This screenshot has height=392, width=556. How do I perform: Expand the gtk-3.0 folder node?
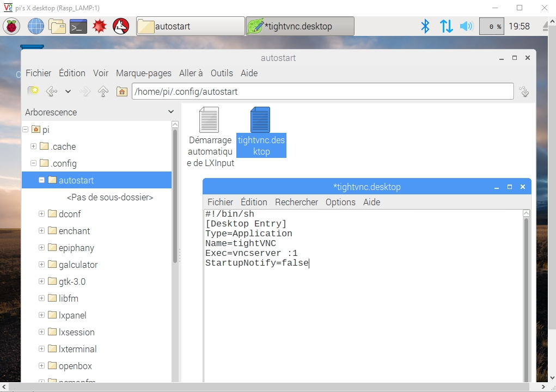[x=41, y=281]
